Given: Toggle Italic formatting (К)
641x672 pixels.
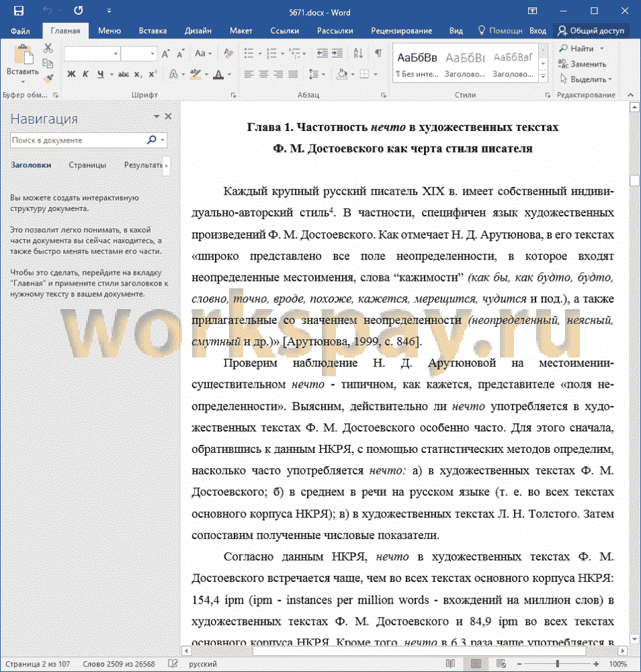Looking at the screenshot, I should pyautogui.click(x=85, y=74).
